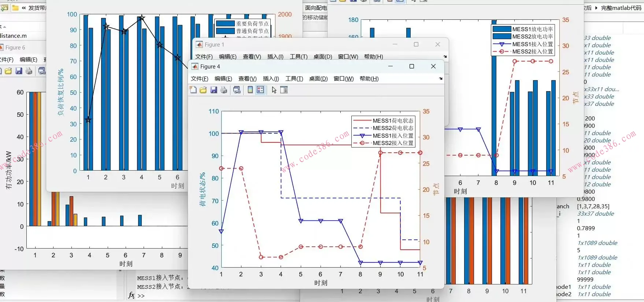Select MESS2荷电状态 legend entry in Figure 4
Screen dimensions: 644x302
click(x=383, y=128)
